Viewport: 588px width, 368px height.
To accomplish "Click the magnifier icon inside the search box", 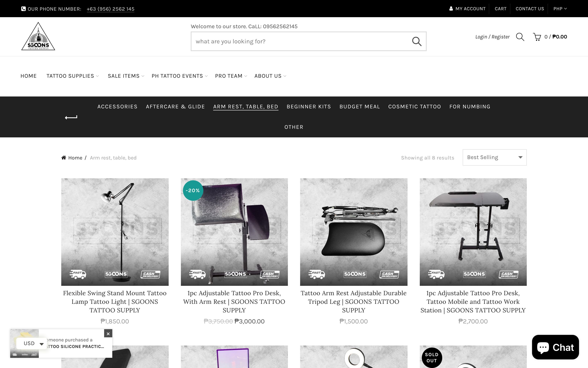I will [416, 41].
